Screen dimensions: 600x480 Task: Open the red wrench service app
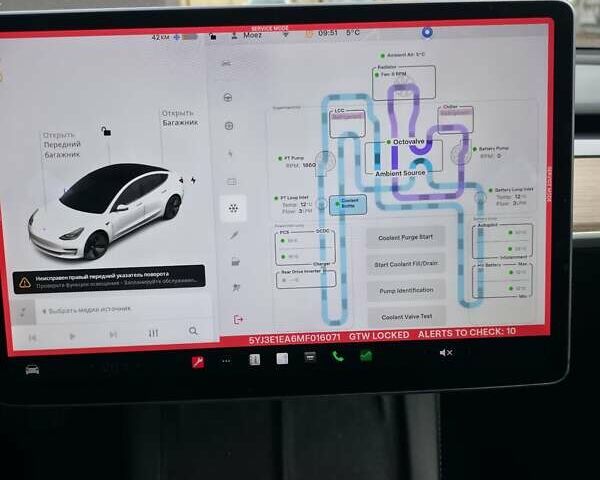tap(198, 361)
